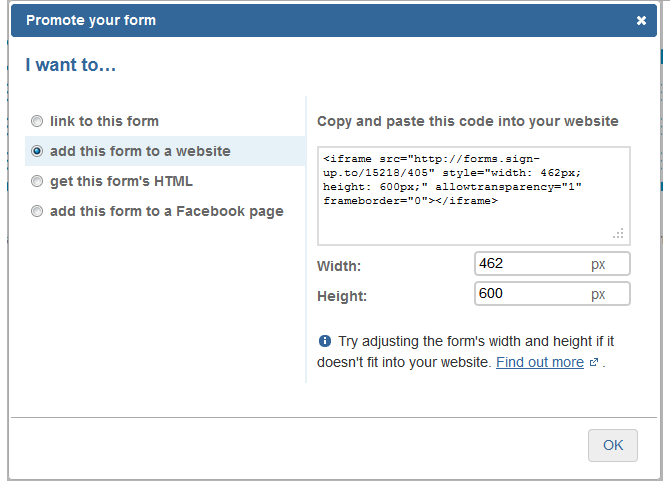
Task: Click the Width input field
Action: click(x=530, y=264)
